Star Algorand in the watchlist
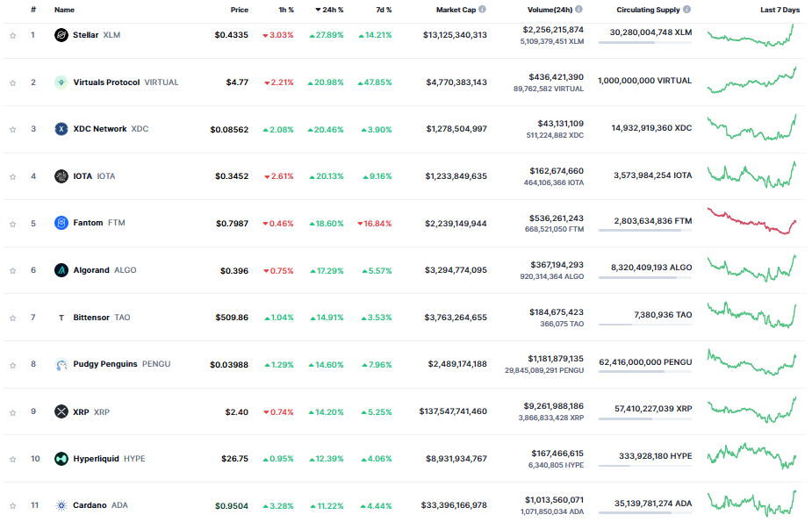The image size is (812, 522). coord(13,270)
